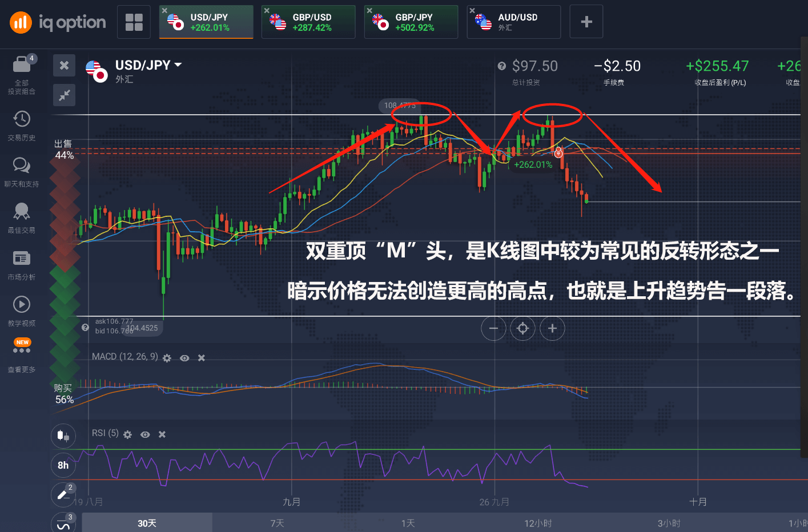Toggle MACD indicator visibility eye
Viewport: 808px width, 532px height.
point(184,358)
